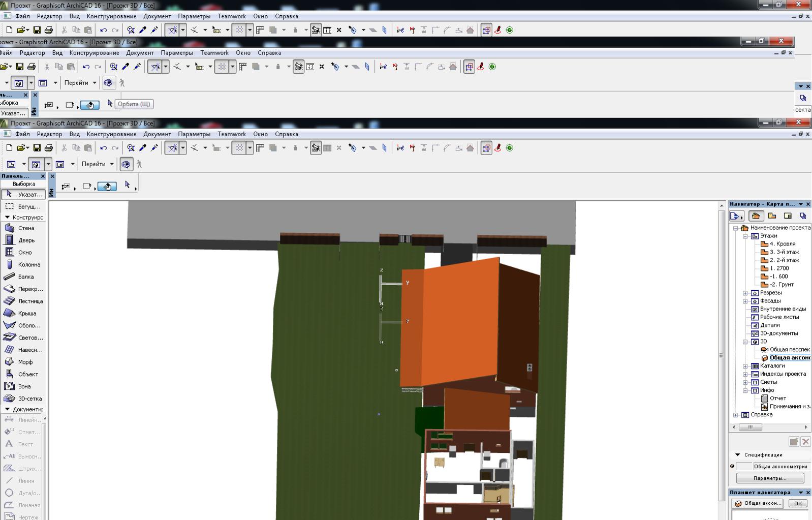Image resolution: width=812 pixels, height=520 pixels.
Task: Click Print icon in bottom window toolbar
Action: [49, 148]
